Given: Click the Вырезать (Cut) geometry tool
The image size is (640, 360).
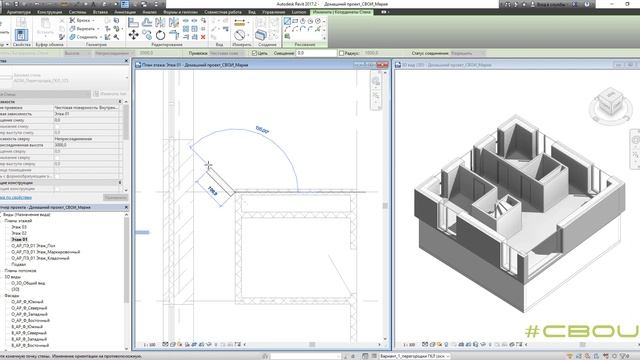Looking at the screenshot, I should 82,29.
